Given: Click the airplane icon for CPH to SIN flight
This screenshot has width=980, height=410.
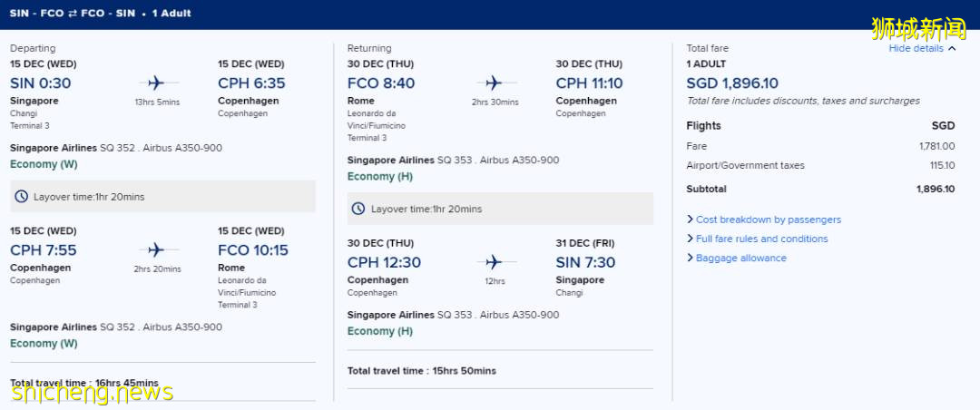Looking at the screenshot, I should point(494,262).
